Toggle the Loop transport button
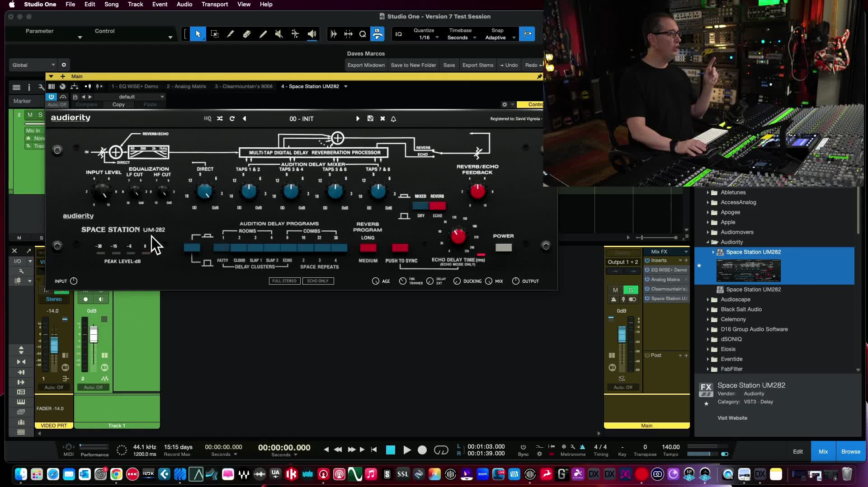This screenshot has height=487, width=868. point(441,450)
